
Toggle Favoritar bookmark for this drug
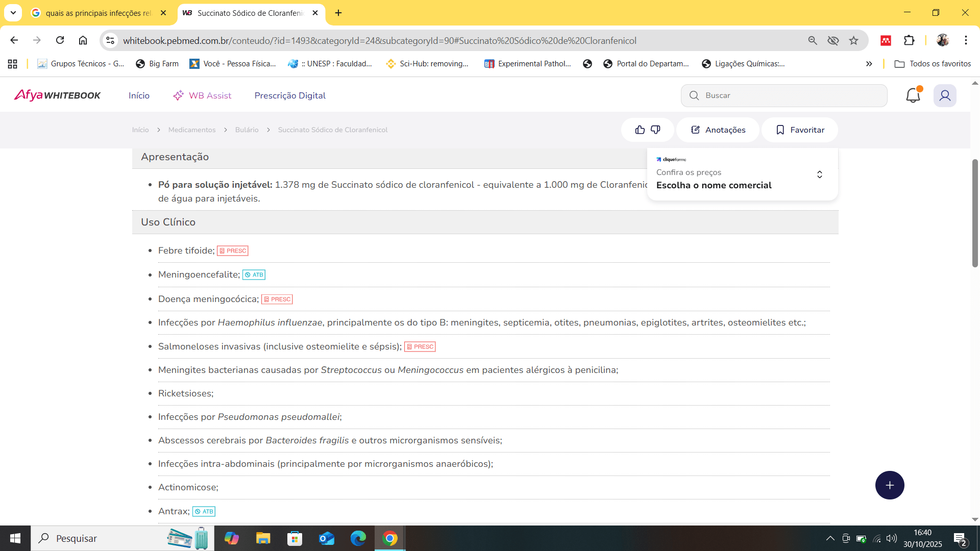coord(800,130)
